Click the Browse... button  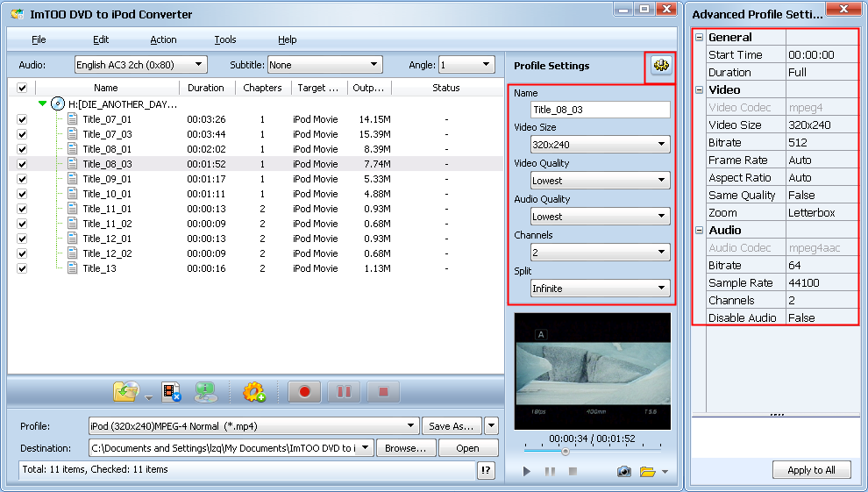tap(406, 448)
